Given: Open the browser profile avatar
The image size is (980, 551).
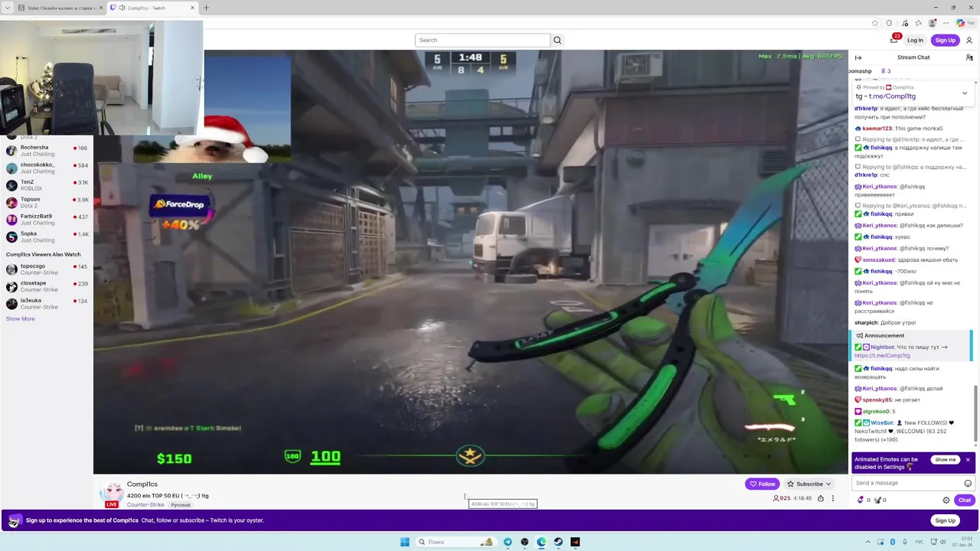Looking at the screenshot, I should click(932, 23).
